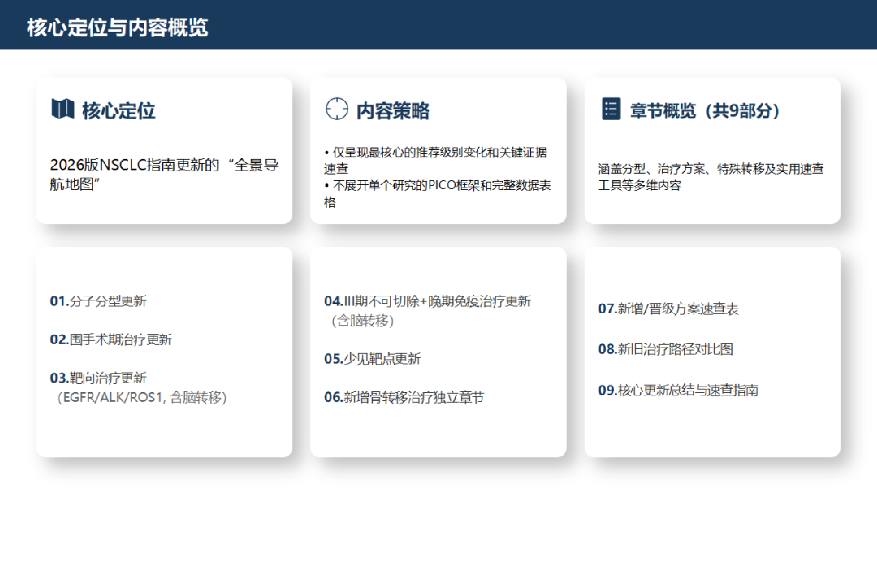Select the text 2026版NSCLC指南更新的“全景导航地图”
Image resolution: width=877 pixels, height=588 pixels.
164,174
